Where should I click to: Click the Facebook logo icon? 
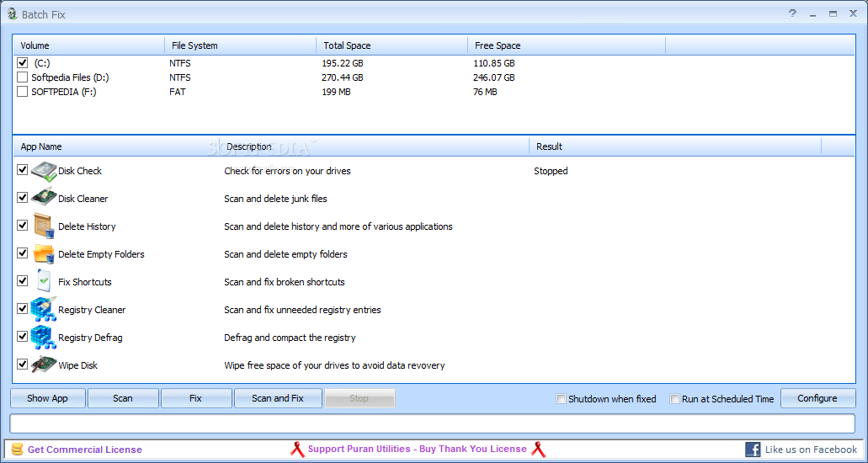pos(753,450)
